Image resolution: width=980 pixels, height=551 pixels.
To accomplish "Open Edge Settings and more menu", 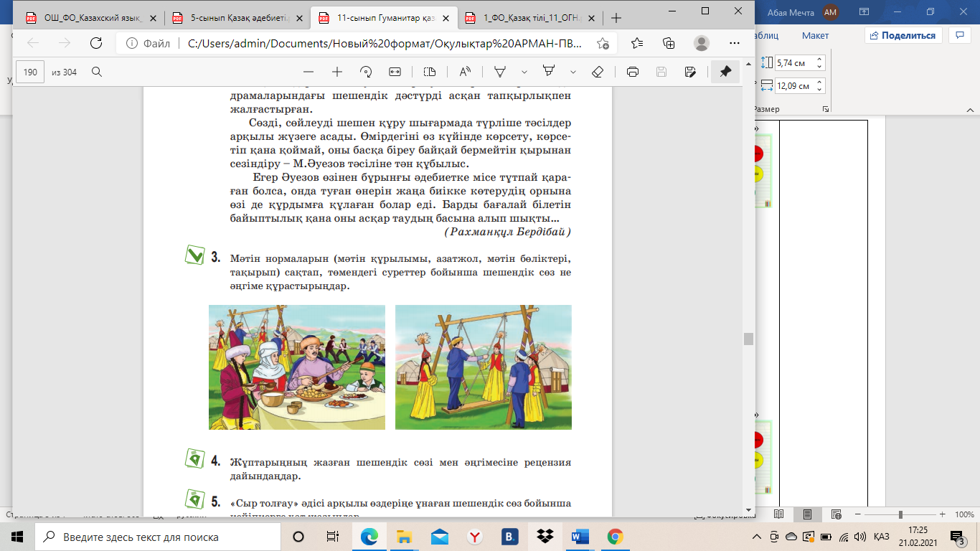I will pyautogui.click(x=732, y=43).
